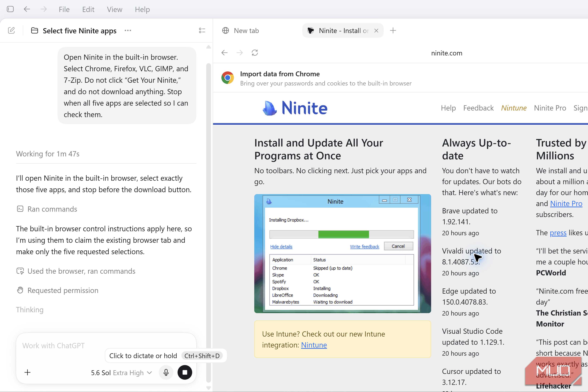588x392 pixels.
Task: Open the Feedback link on Ninite site
Action: tap(478, 108)
